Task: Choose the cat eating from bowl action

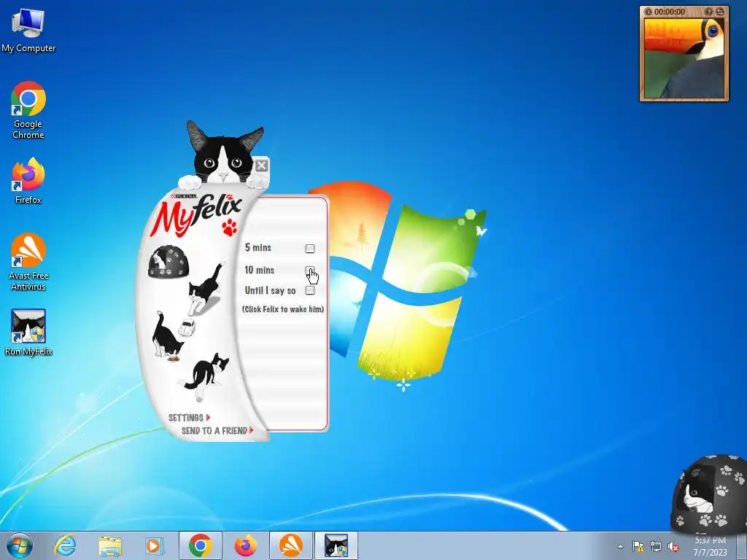Action: pyautogui.click(x=169, y=336)
